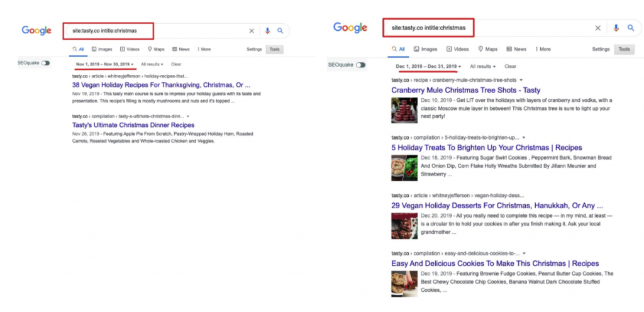
Task: Toggle SEOquake switch in left screenshot
Action: coord(45,63)
